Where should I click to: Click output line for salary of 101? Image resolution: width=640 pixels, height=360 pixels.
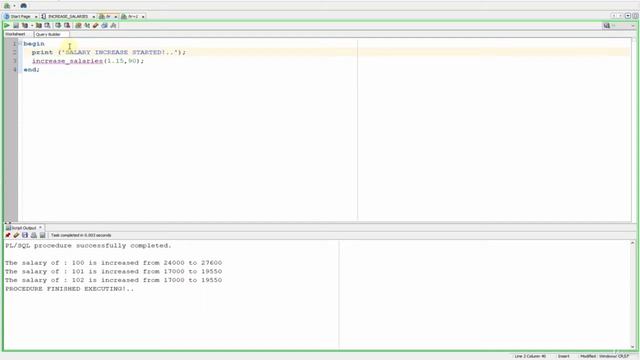tap(113, 271)
